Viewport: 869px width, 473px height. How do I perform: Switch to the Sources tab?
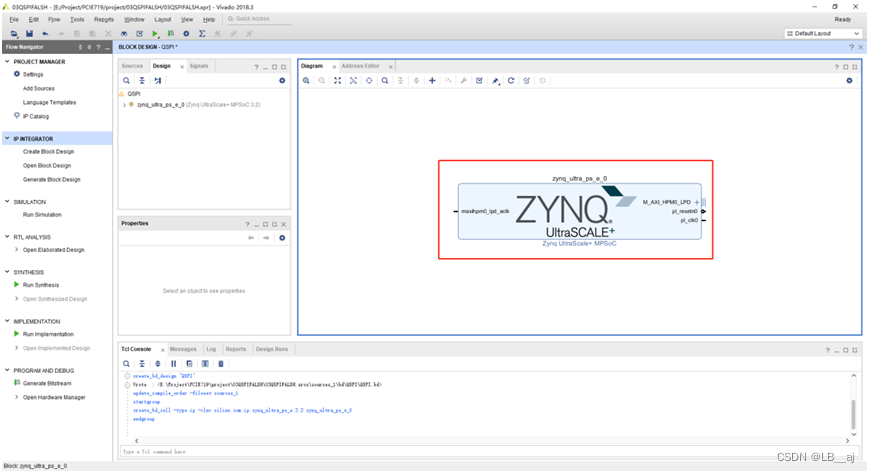click(x=132, y=66)
